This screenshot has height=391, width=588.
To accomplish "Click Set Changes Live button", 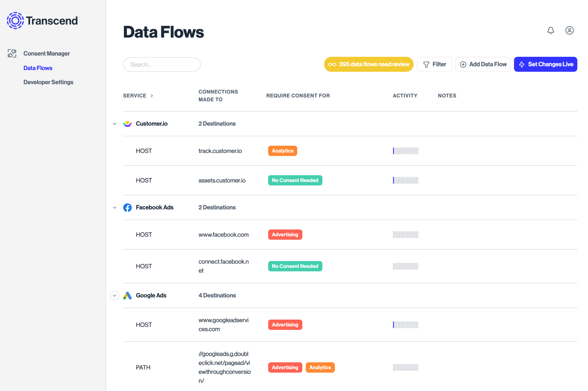I will (545, 64).
